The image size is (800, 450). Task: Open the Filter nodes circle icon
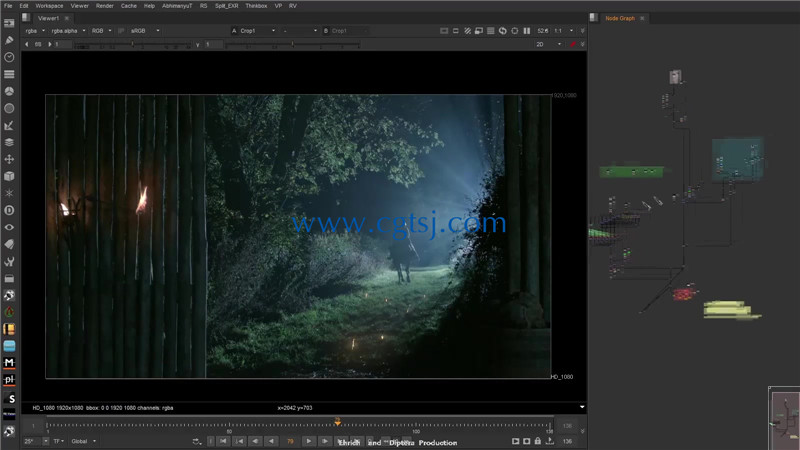click(x=9, y=108)
